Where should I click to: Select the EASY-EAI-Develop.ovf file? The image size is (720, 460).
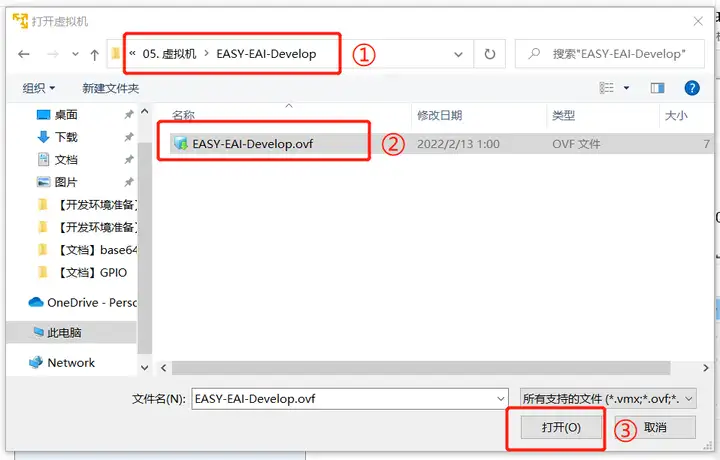pos(253,144)
